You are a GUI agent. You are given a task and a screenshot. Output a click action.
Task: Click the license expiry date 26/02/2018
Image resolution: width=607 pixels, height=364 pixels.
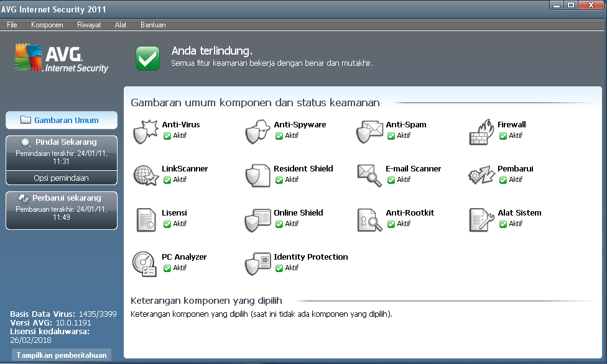(30, 340)
